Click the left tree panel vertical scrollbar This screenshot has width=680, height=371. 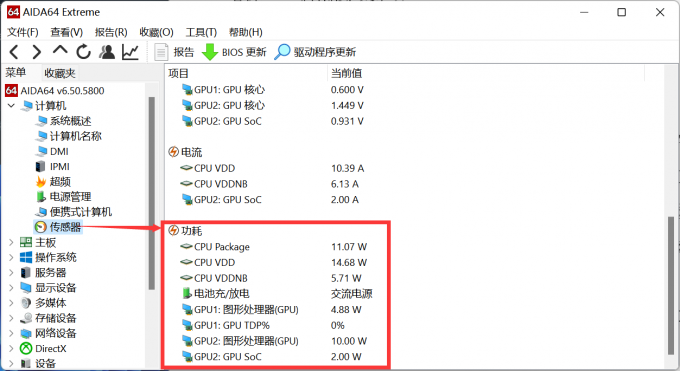click(151, 193)
